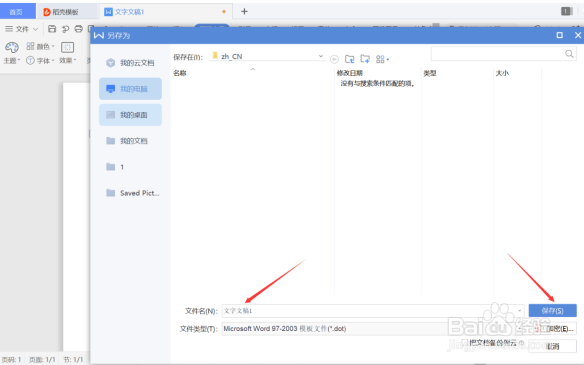Open the 首页 home tab

(x=17, y=12)
